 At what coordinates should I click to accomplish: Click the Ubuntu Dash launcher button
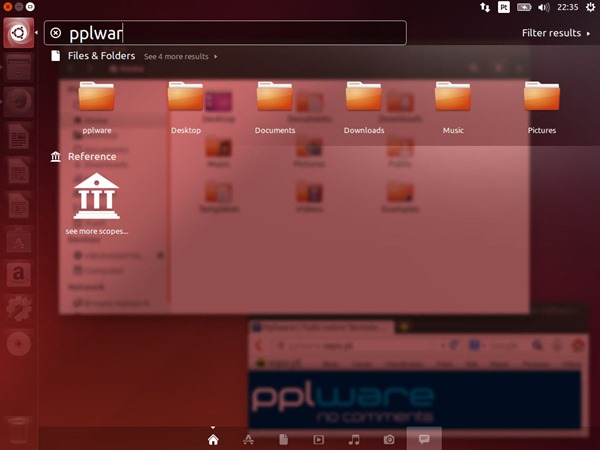pyautogui.click(x=19, y=33)
